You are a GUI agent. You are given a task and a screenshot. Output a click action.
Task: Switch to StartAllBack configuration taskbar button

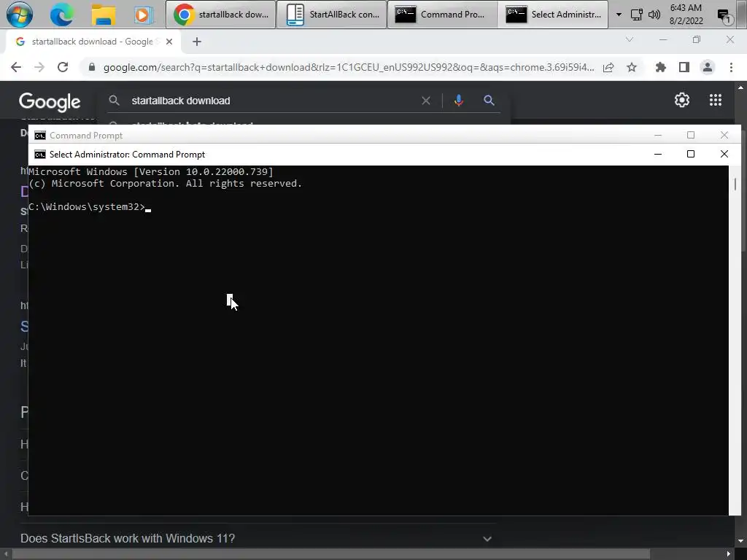tap(332, 15)
